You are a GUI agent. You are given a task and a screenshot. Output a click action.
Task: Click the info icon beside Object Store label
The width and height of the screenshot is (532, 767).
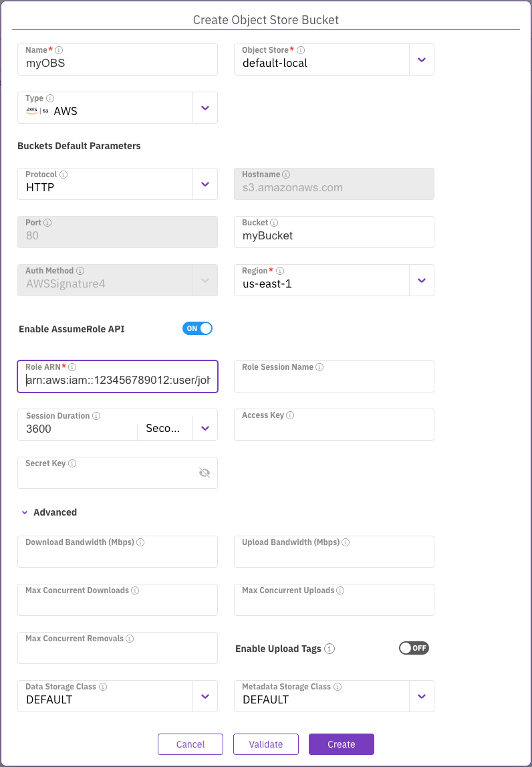(301, 50)
